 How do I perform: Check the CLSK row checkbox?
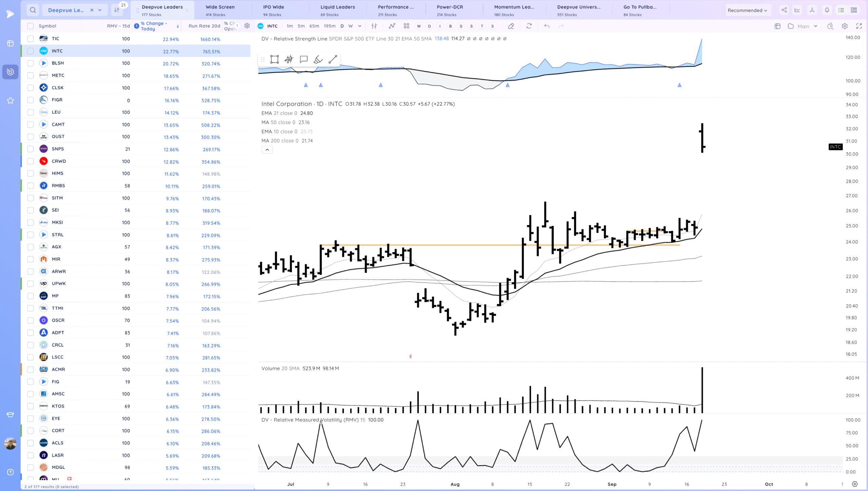[x=31, y=87]
